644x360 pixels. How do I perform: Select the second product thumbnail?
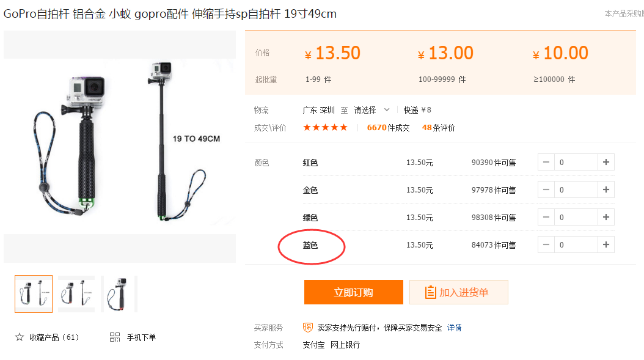click(76, 294)
